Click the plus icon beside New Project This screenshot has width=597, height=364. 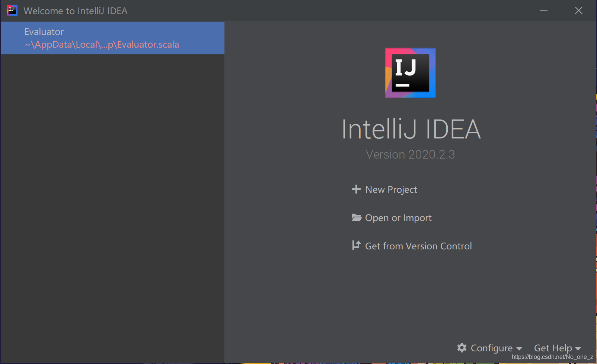click(x=357, y=189)
